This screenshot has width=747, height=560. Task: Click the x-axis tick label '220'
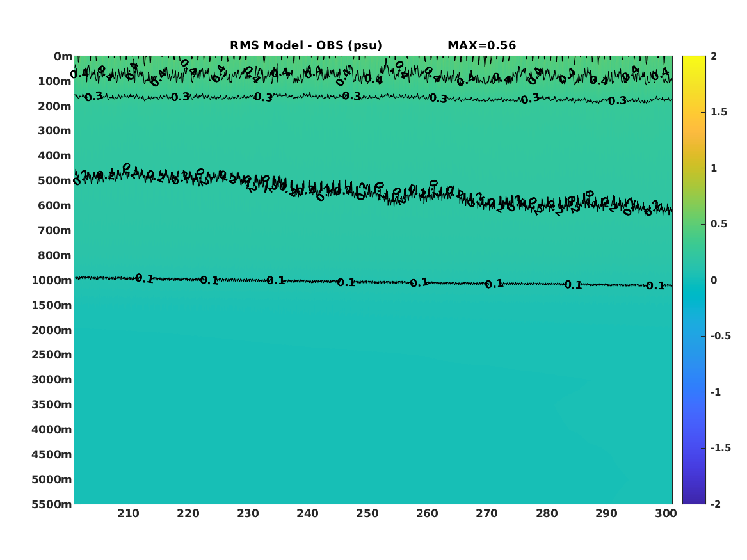click(188, 514)
